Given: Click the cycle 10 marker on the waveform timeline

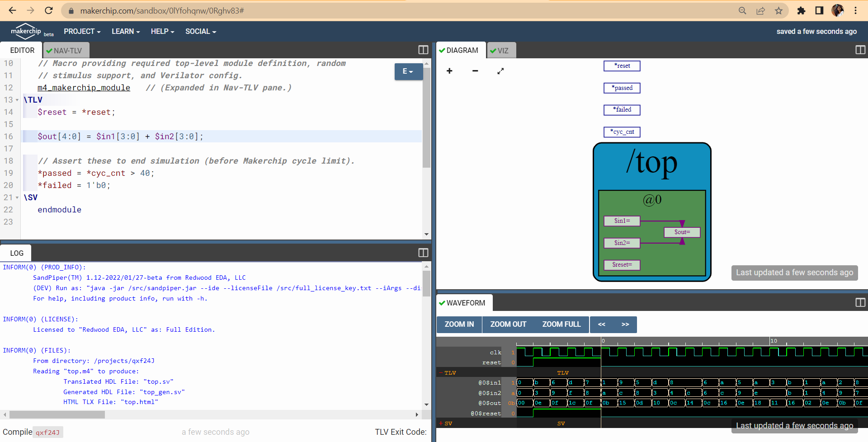Looking at the screenshot, I should pyautogui.click(x=774, y=341).
